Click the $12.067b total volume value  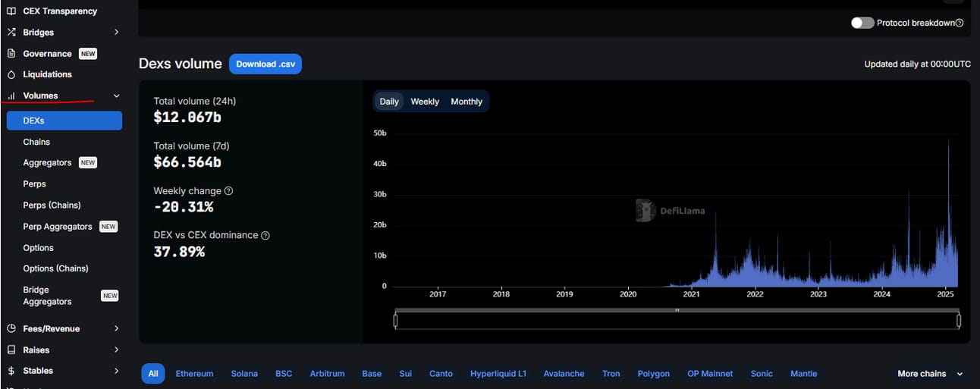tap(187, 118)
